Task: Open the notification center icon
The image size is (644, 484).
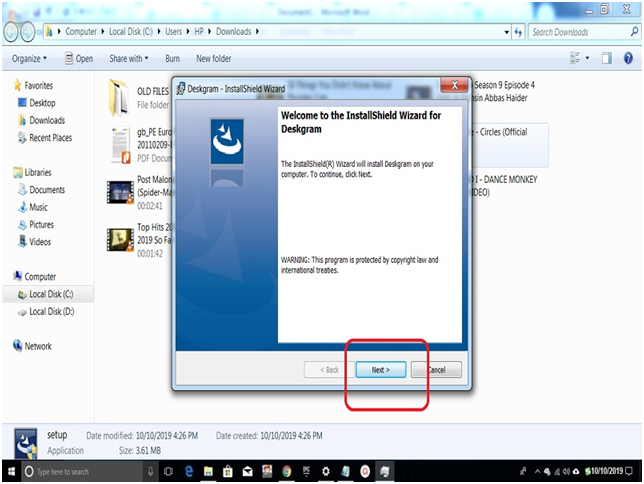Action: tap(629, 471)
